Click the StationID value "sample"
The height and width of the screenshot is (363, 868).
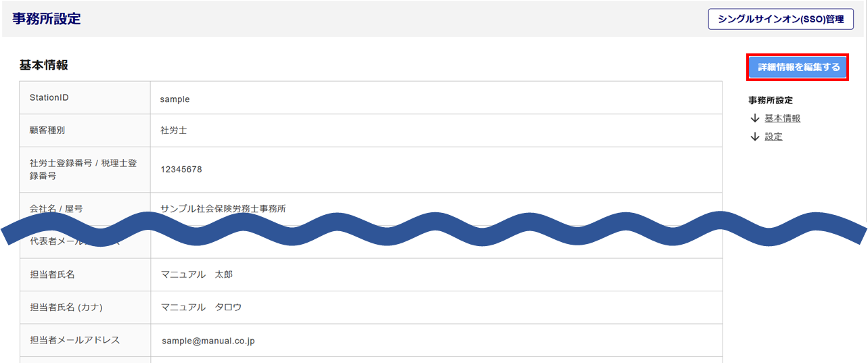(x=175, y=99)
